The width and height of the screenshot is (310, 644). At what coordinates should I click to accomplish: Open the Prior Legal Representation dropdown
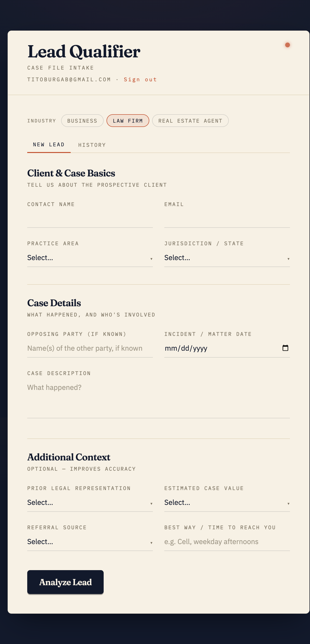pos(90,502)
